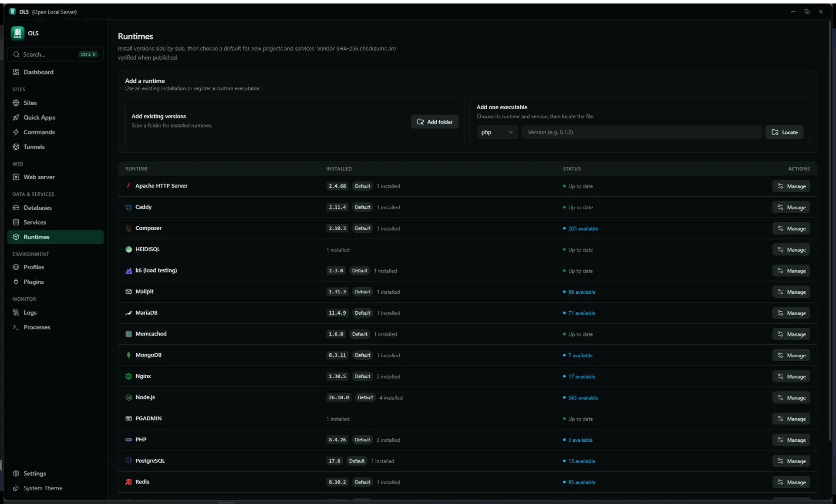Manage the HEIDISQL runtime
The height and width of the screenshot is (504, 836).
791,250
